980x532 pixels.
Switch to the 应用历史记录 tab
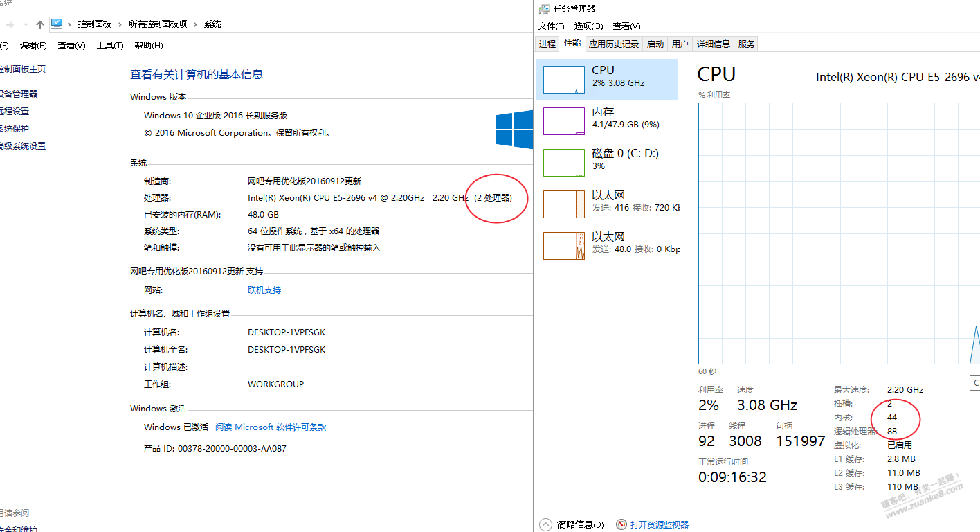614,44
